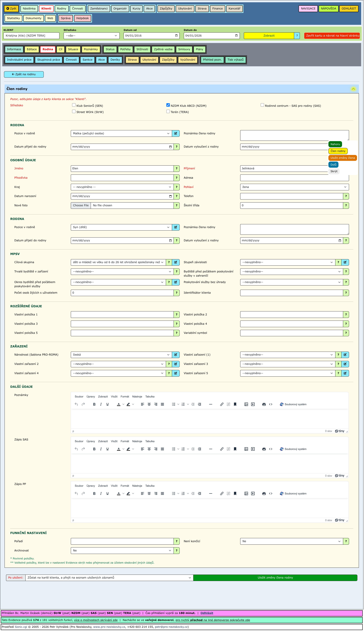Image resolution: width=364 pixels, height=635 pixels.
Task: Justify text in the Zápis PP editor
Action: point(163,494)
